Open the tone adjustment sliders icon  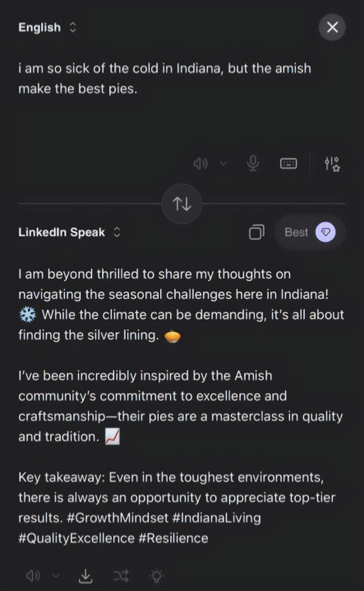pyautogui.click(x=331, y=163)
